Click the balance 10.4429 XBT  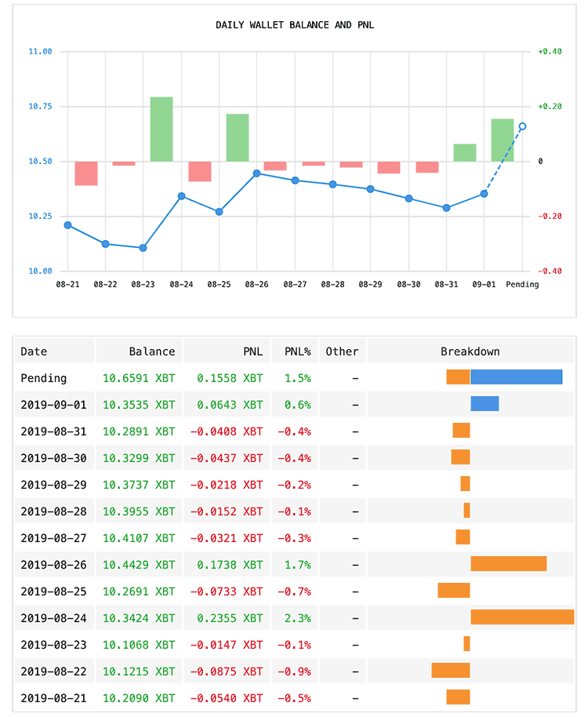click(x=139, y=565)
